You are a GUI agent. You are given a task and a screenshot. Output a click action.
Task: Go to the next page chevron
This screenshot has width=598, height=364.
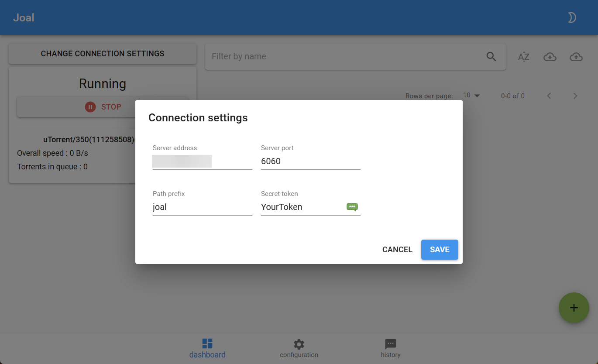click(x=575, y=96)
